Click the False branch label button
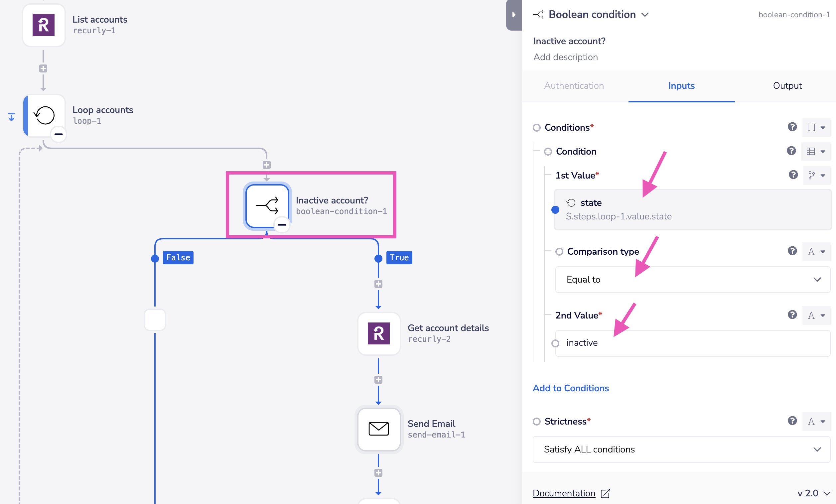Screen dimensions: 836x504 click(x=177, y=257)
